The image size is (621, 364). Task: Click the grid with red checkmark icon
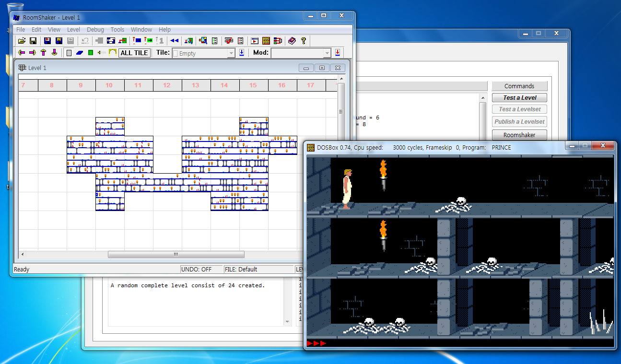(x=229, y=41)
